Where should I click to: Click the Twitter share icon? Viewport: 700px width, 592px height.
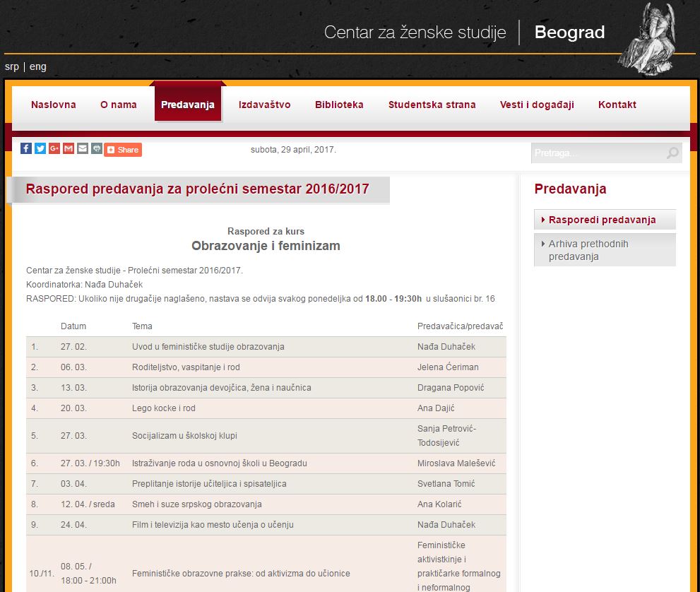(40, 148)
